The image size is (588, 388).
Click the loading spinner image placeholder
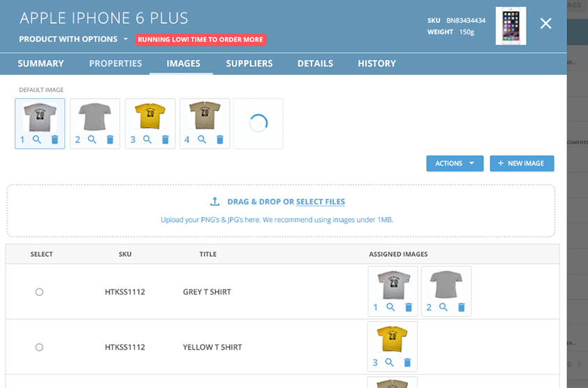tap(258, 124)
